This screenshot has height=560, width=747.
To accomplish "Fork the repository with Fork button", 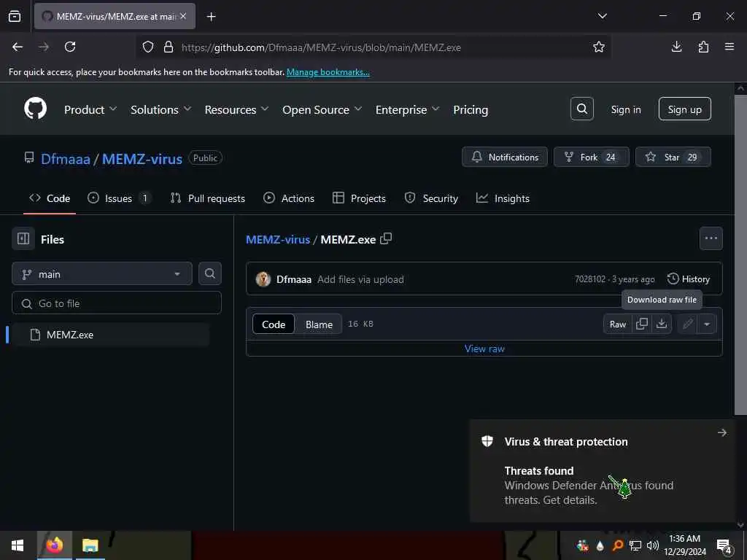I will [x=591, y=157].
